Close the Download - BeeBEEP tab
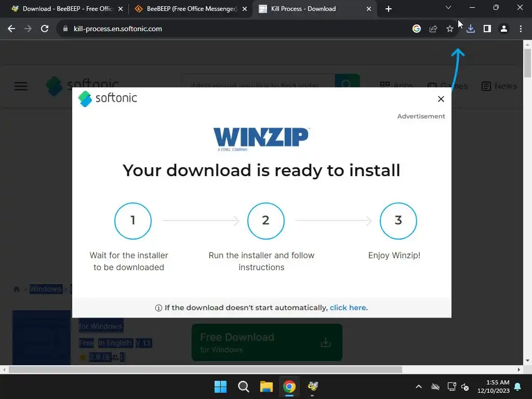Screen dimensions: 532x399 (121, 9)
